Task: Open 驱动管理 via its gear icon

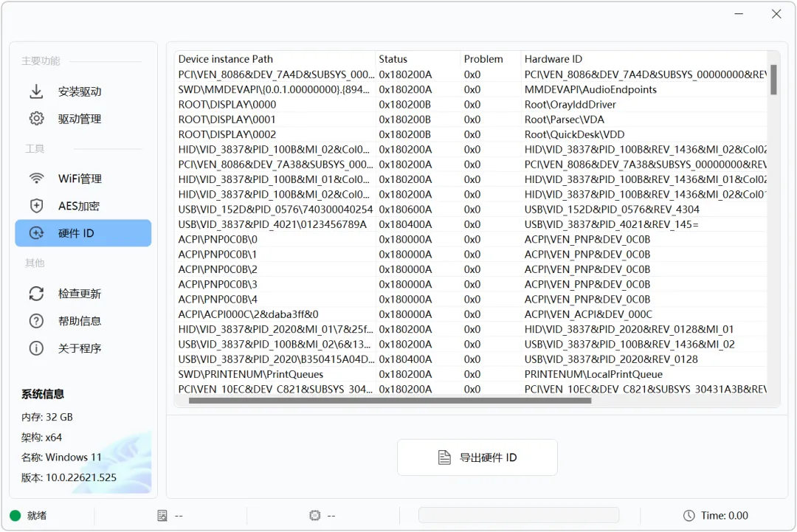Action: (36, 119)
